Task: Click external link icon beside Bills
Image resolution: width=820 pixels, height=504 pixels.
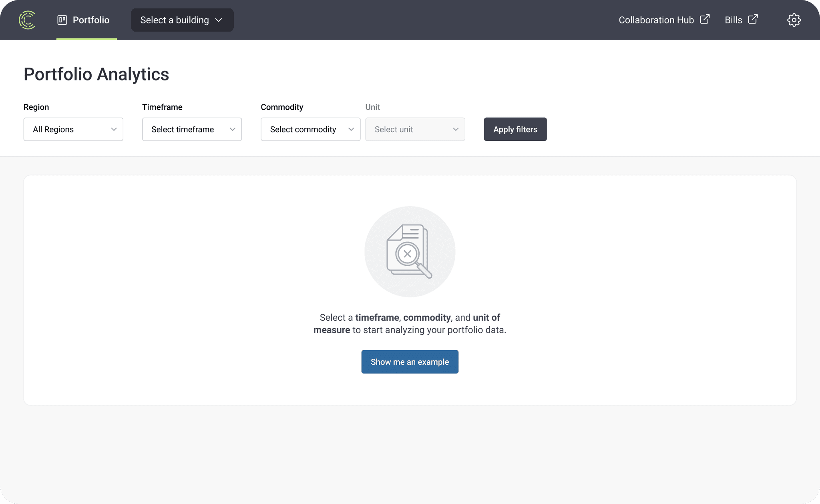Action: point(753,19)
